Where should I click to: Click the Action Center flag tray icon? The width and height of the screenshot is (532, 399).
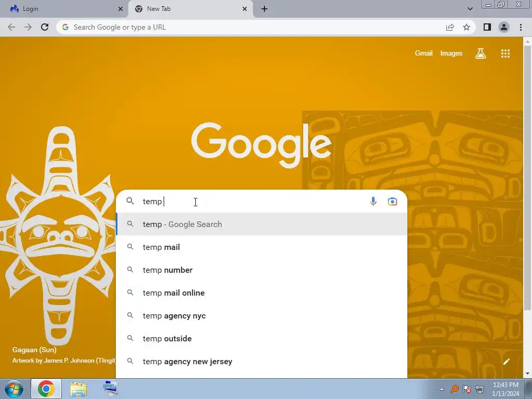pyautogui.click(x=467, y=389)
